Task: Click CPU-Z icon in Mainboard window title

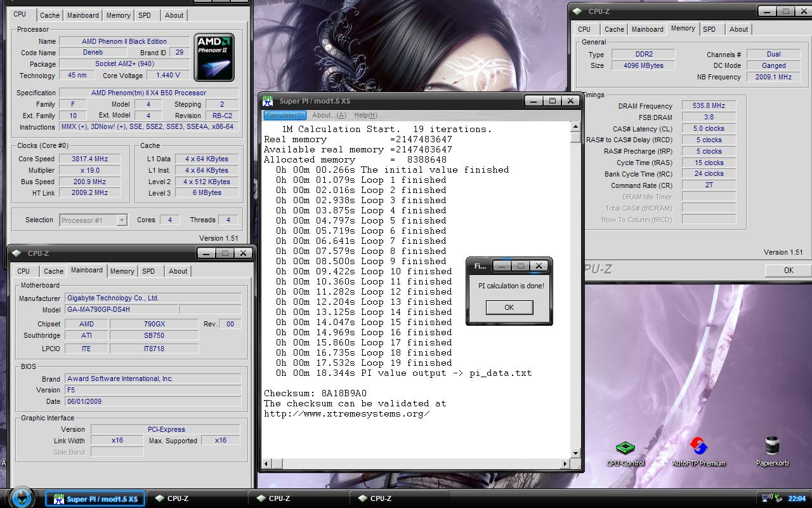Action: click(x=17, y=253)
